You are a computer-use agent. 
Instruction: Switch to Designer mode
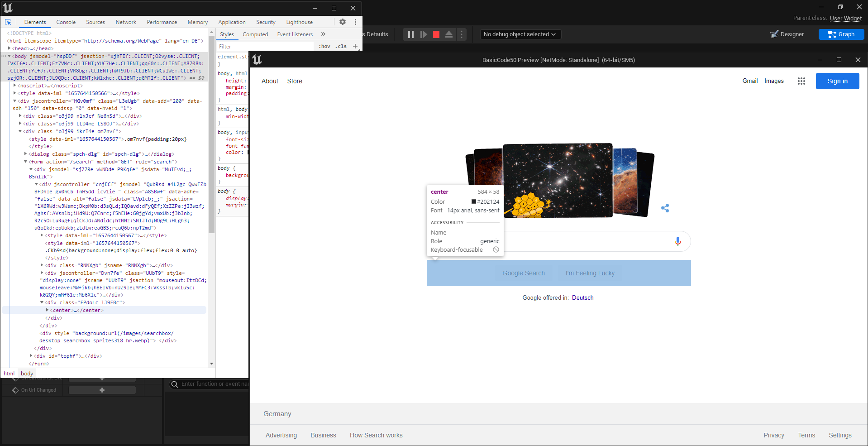click(787, 34)
